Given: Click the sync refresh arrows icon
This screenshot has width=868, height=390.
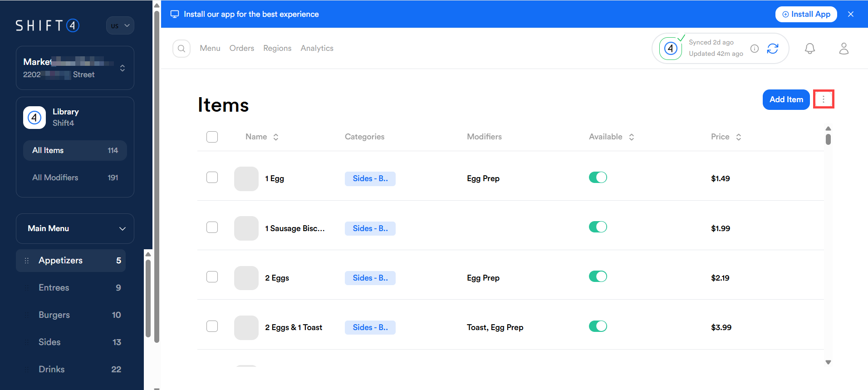Looking at the screenshot, I should (x=772, y=49).
